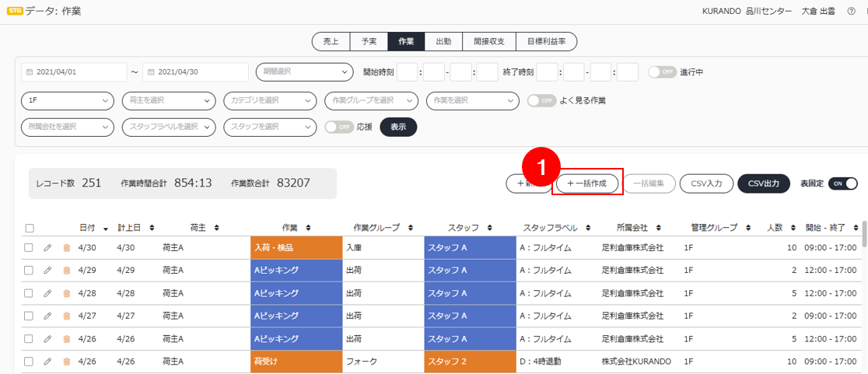The width and height of the screenshot is (868, 374).
Task: Open the 所属会社を選択 dropdown
Action: (x=67, y=127)
